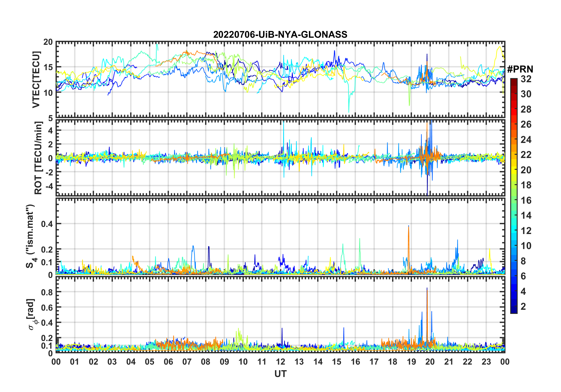Screen dimensions: 561x392
Task: Click colorbar tick label 26
Action: coord(526,124)
